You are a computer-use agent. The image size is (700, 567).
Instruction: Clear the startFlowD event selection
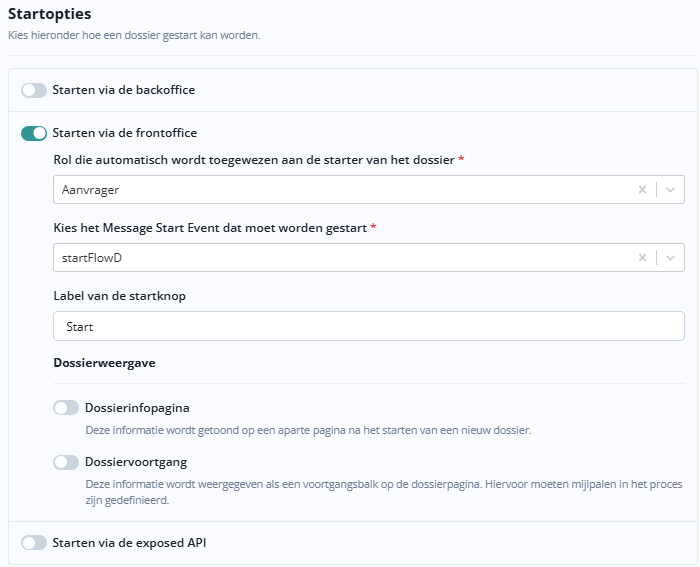pyautogui.click(x=643, y=258)
